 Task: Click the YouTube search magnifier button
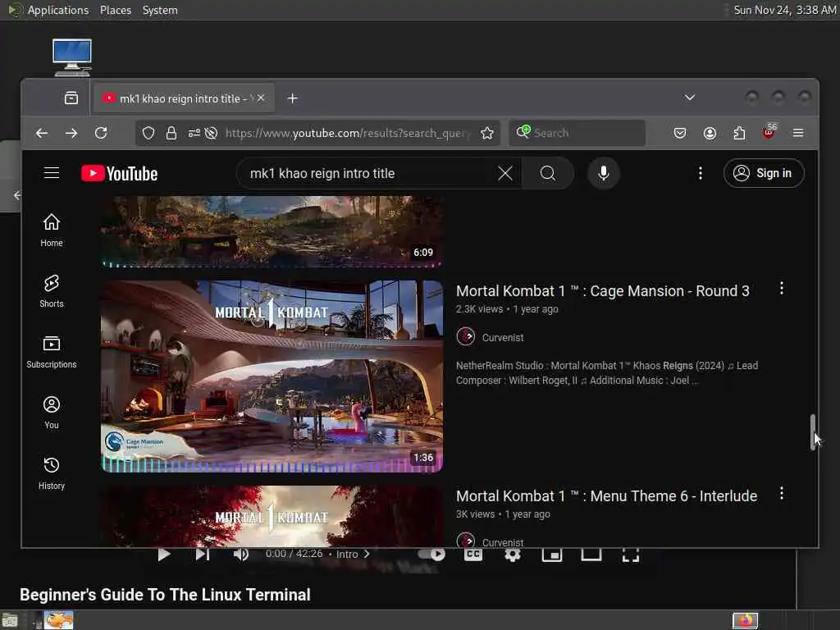(x=547, y=173)
